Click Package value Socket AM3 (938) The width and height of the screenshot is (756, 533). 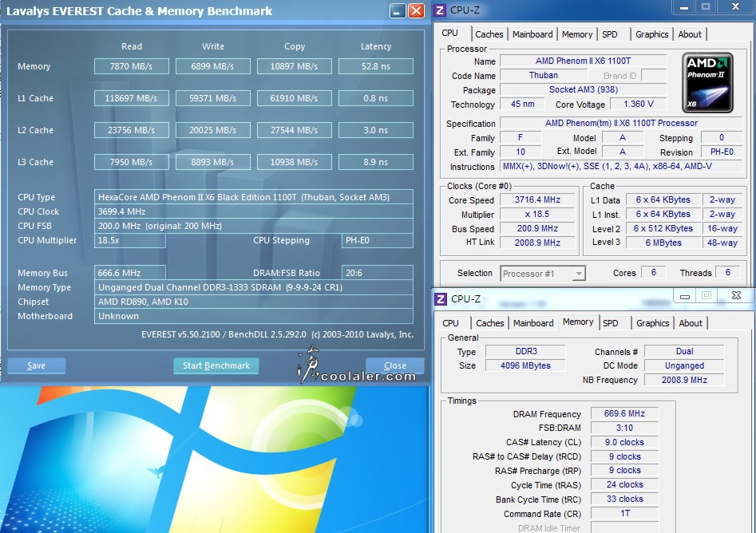tap(584, 89)
